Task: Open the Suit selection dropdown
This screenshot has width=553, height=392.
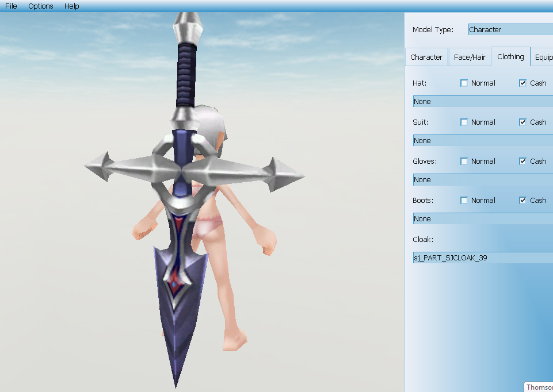Action: [x=482, y=141]
